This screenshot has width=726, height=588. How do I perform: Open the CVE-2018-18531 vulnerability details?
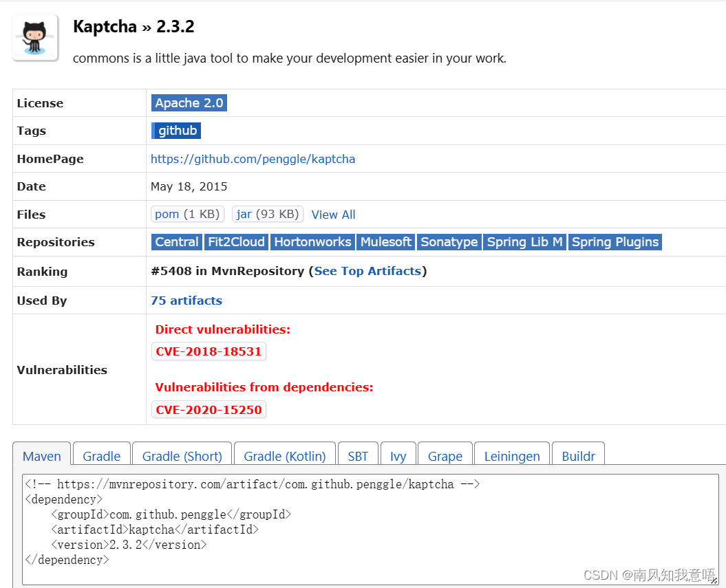[209, 351]
